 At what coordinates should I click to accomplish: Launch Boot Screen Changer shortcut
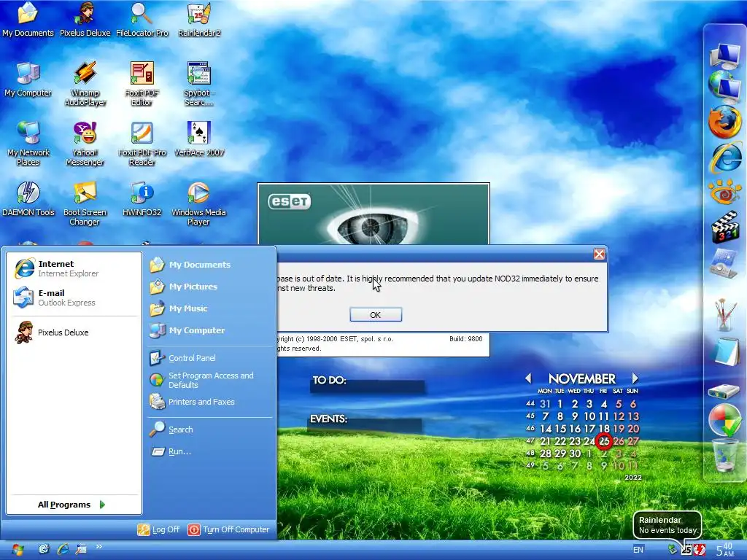tap(85, 204)
